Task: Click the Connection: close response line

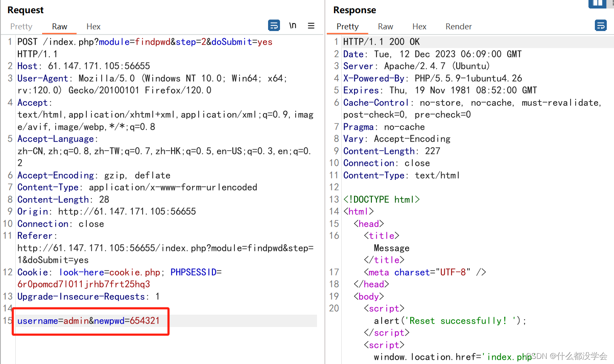Action: pos(386,163)
